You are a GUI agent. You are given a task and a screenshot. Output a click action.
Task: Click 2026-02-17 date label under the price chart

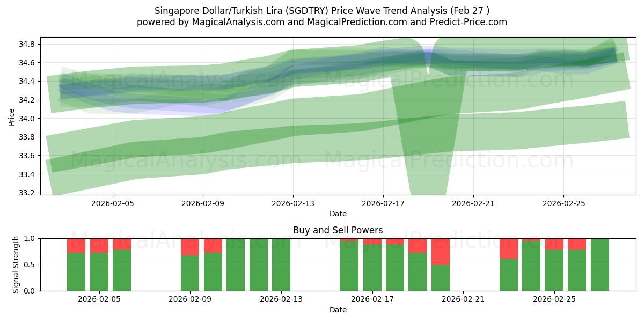click(383, 203)
